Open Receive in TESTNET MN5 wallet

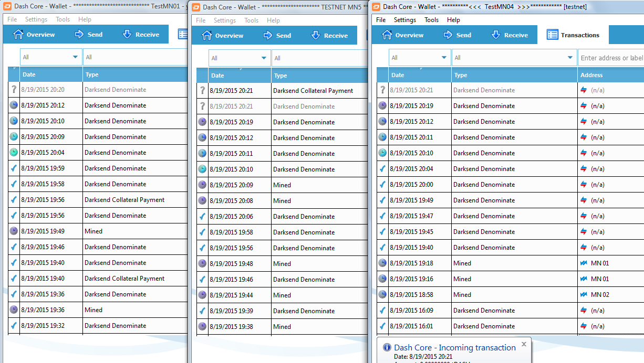pos(329,36)
